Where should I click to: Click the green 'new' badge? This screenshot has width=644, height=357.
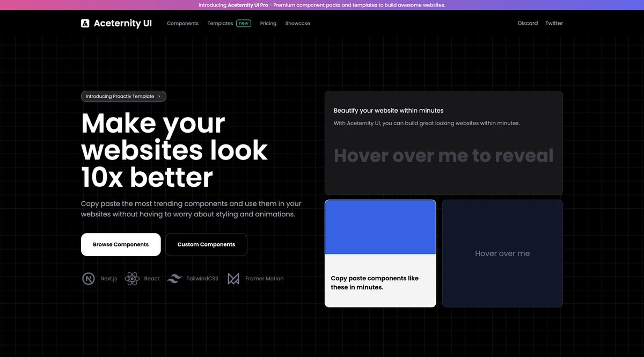coord(244,24)
